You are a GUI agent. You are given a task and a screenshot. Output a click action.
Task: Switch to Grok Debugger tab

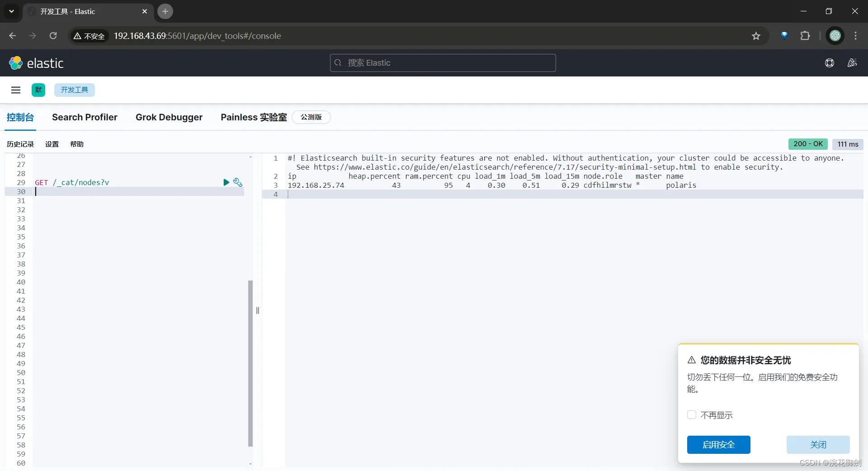pos(169,117)
